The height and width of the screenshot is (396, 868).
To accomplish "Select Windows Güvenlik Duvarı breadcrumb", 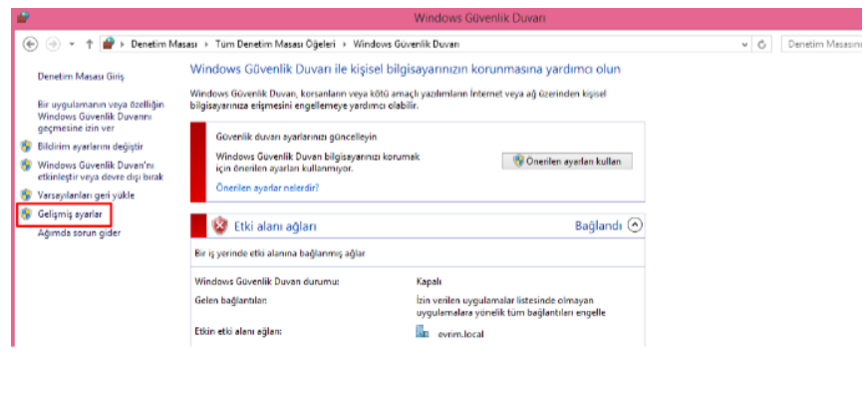I will [406, 44].
